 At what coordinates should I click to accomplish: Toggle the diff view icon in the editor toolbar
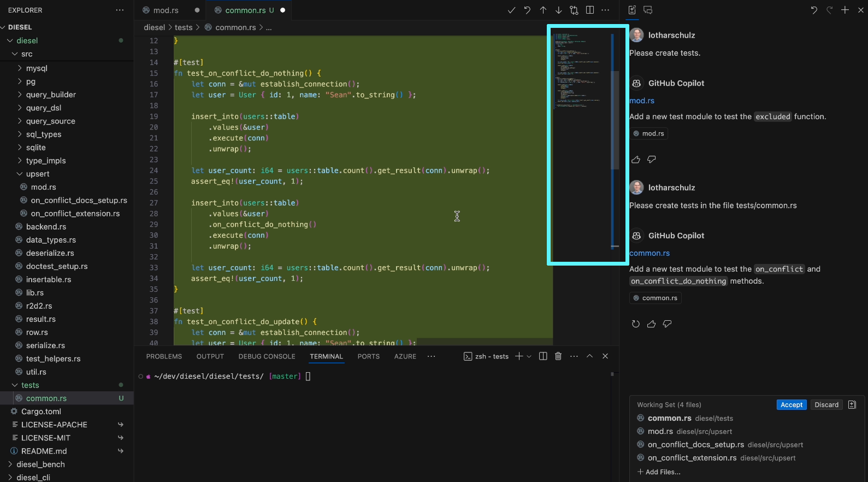coord(574,10)
